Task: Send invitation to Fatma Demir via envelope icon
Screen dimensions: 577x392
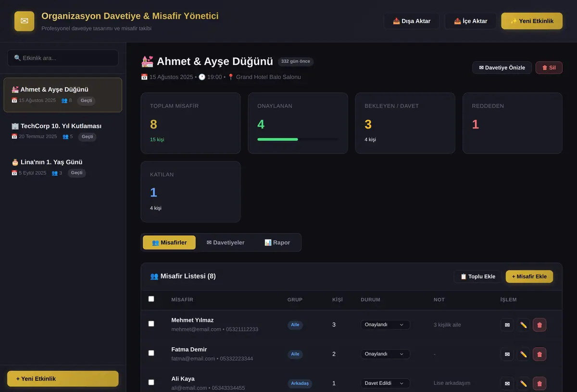Action: point(507,354)
